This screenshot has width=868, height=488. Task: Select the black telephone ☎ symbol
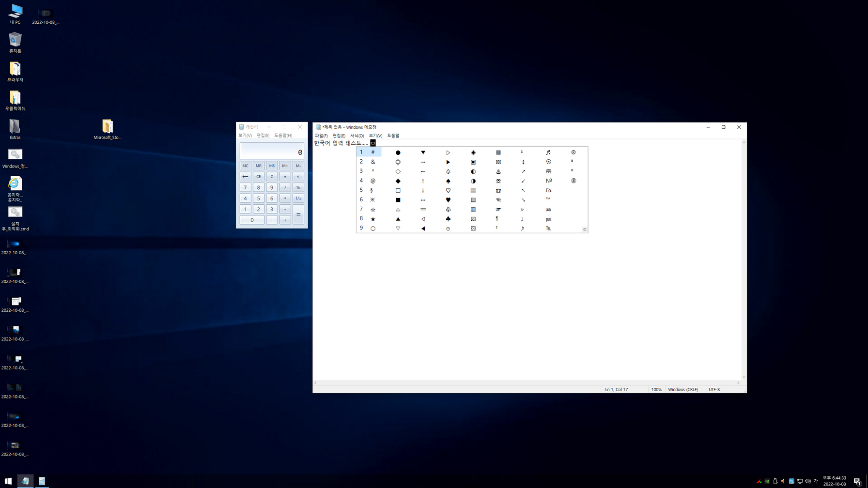(x=498, y=190)
